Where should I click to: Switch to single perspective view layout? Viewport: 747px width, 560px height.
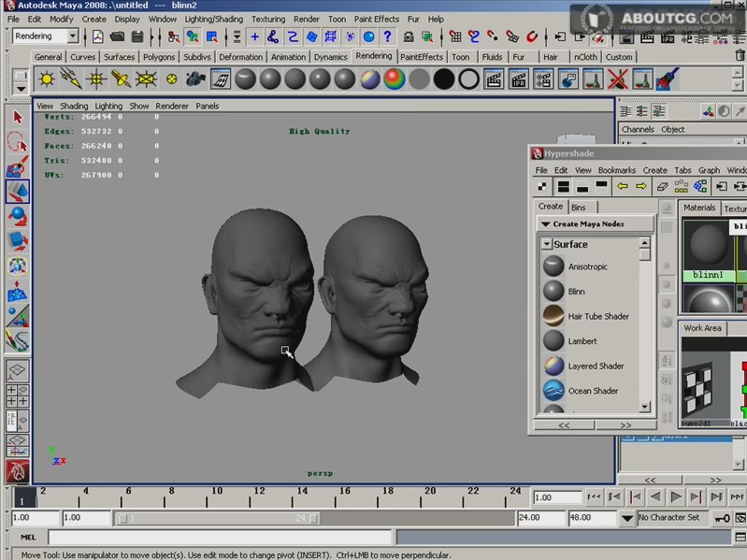coord(17,370)
